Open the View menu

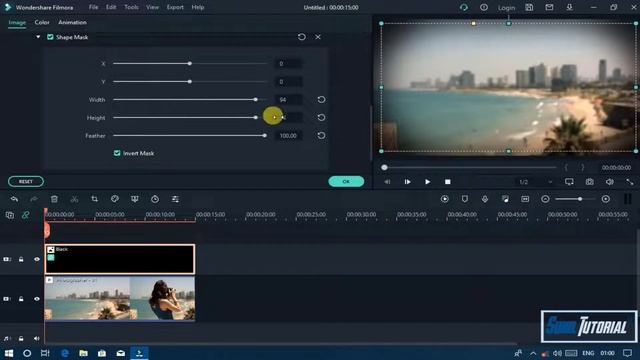153,7
